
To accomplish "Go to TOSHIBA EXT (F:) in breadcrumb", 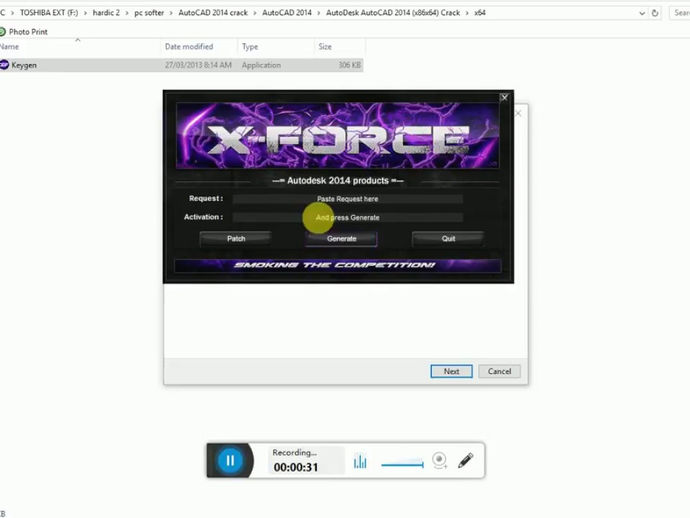I will pos(49,13).
